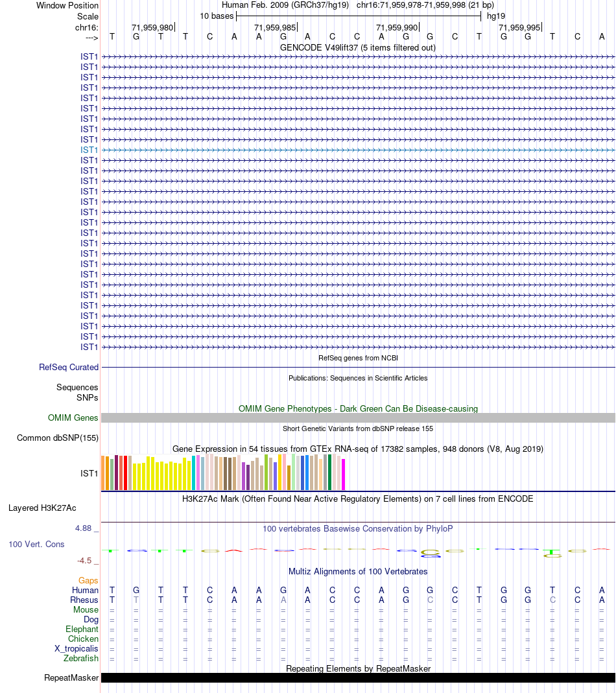Click 'Multiz Alignments of 100 Vertebrates' title
Image resolution: width=616 pixels, height=693 pixels.
358,571
